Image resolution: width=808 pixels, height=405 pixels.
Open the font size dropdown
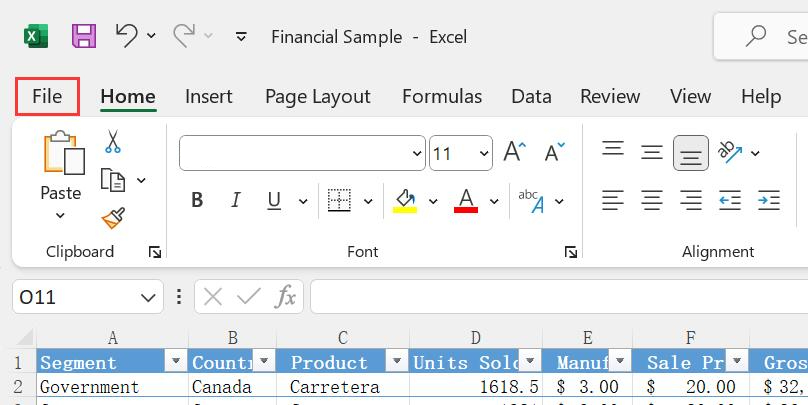[485, 153]
